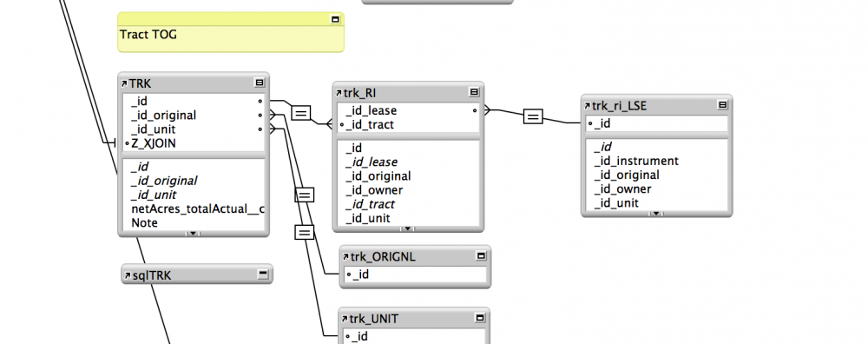Toggle display button on trk_UNIT table
Image resolution: width=868 pixels, height=344 pixels.
(481, 318)
